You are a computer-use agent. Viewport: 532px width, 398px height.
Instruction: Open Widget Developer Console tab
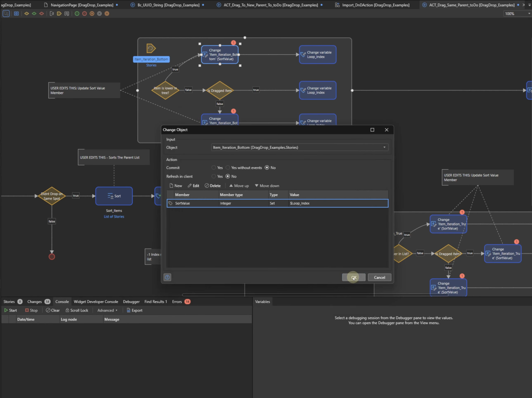[x=96, y=302]
